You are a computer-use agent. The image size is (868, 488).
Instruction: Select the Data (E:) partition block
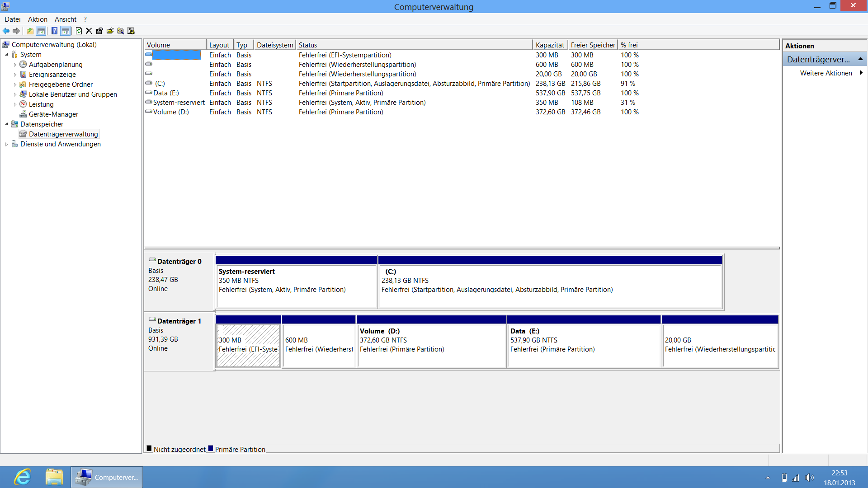(x=583, y=346)
